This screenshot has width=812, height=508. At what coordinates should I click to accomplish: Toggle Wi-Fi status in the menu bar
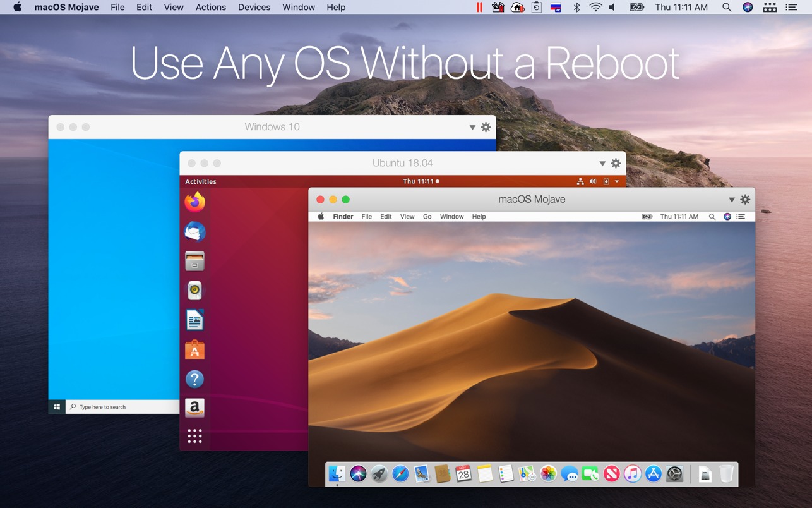595,8
